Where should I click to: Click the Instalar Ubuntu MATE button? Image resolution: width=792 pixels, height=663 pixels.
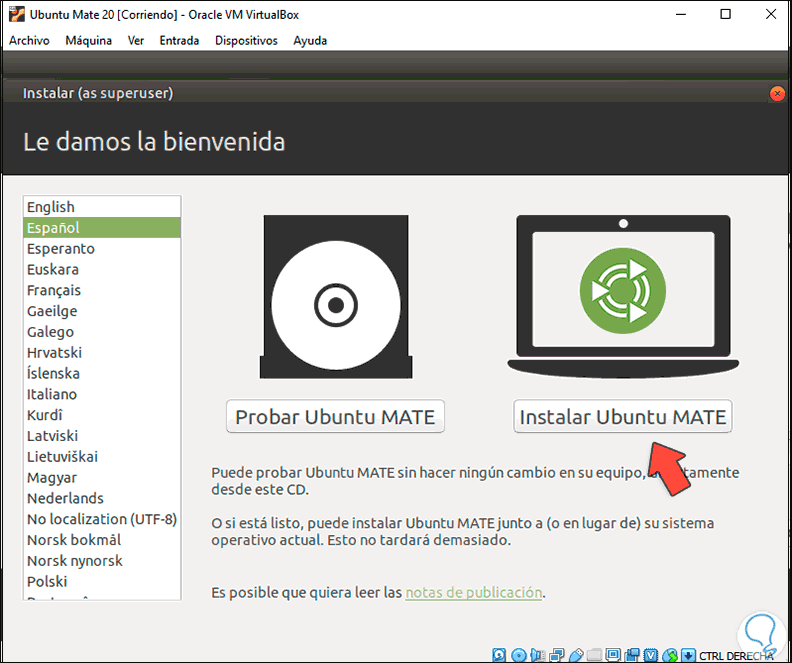point(623,417)
